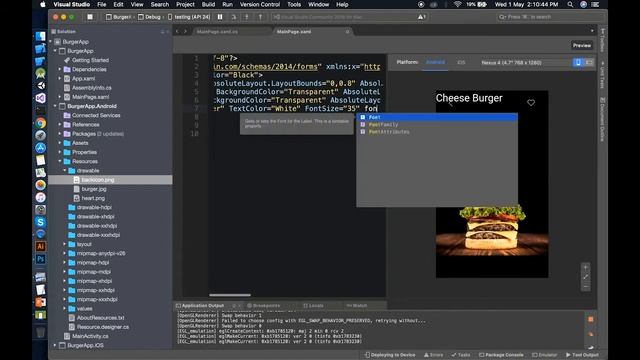Pause the debugger execution

coord(220,17)
